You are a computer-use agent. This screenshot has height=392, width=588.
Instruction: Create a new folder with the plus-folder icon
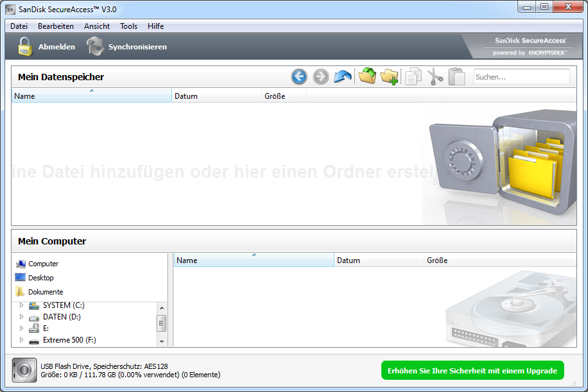point(389,76)
